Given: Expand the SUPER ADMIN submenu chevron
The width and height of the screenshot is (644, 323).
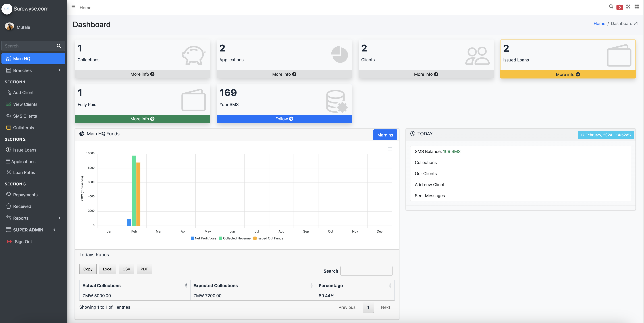Looking at the screenshot, I should tap(54, 230).
